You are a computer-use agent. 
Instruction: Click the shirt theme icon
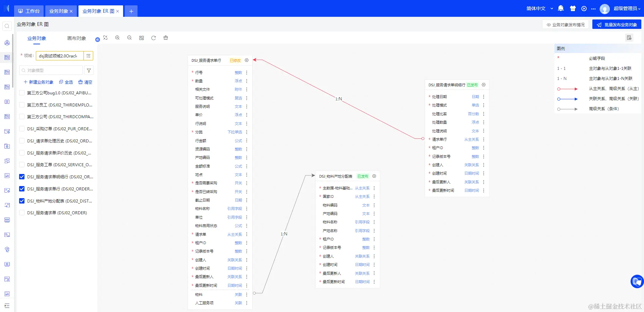pyautogui.click(x=573, y=8)
